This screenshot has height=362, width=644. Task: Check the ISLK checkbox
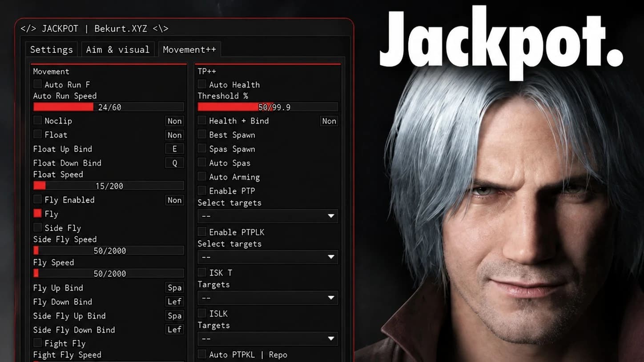point(202,314)
